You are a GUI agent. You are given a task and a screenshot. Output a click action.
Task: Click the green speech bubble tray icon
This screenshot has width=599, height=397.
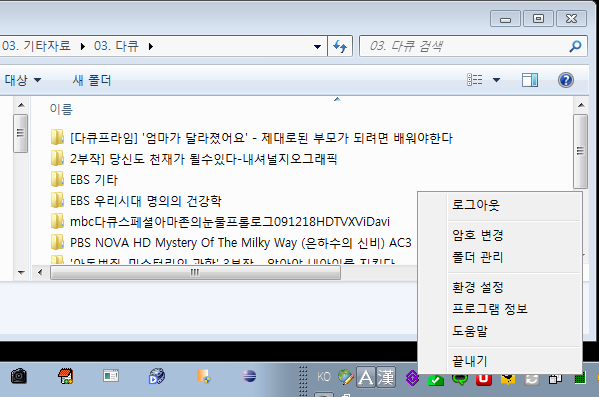460,379
